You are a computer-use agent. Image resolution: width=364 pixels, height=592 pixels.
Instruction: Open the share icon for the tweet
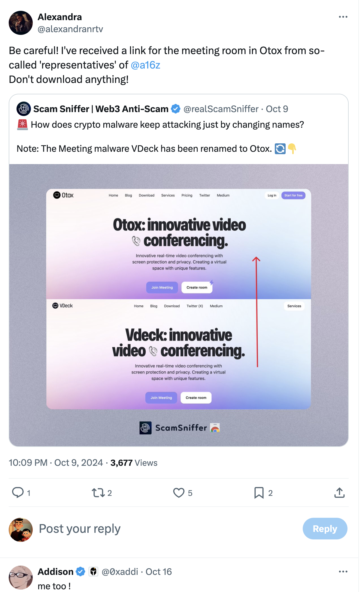tap(339, 493)
